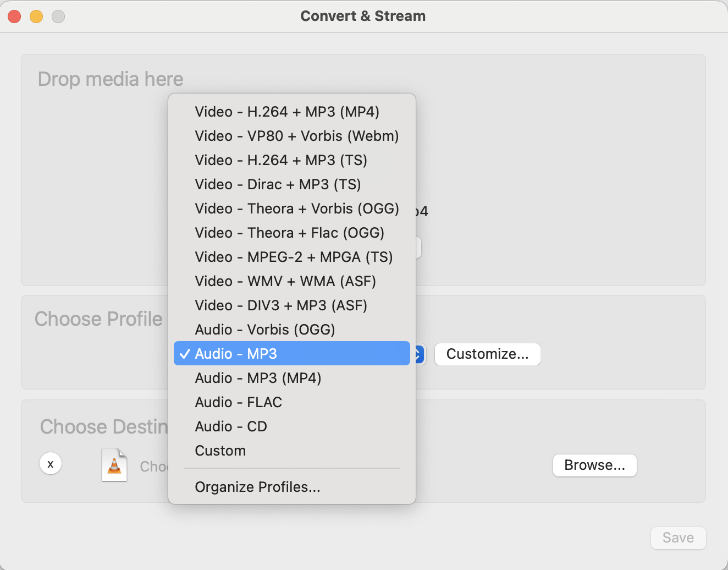Select the Video - Theora + Flac (OGG) profile
This screenshot has height=570, width=728.
click(290, 233)
